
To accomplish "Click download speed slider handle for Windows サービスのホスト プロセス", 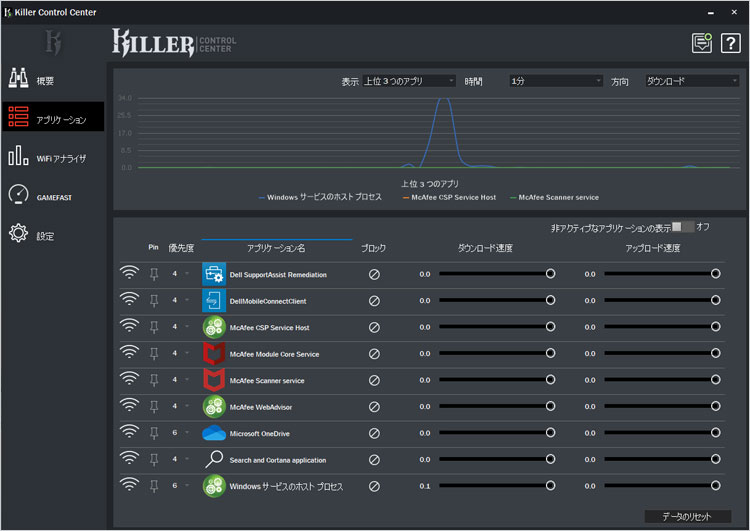I will click(x=551, y=486).
